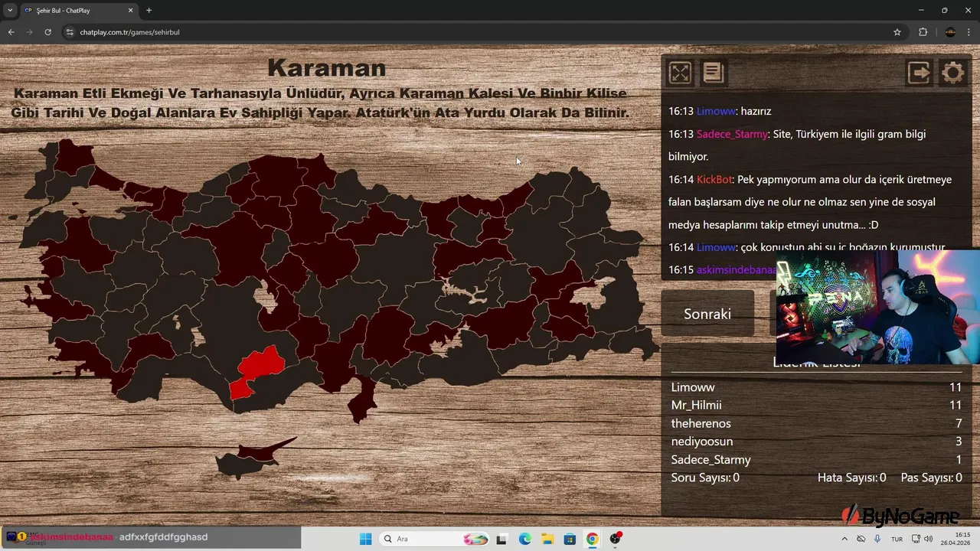Viewport: 980px width, 551px height.
Task: Click the taskbar search box Ara
Action: pyautogui.click(x=435, y=539)
